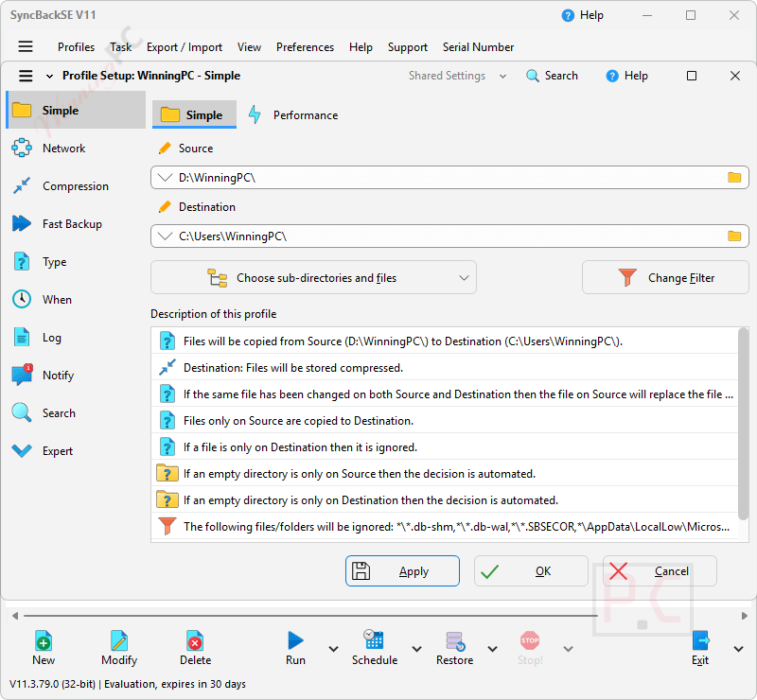Open the Profiles menu
Viewport: 757px width, 700px height.
pos(76,47)
